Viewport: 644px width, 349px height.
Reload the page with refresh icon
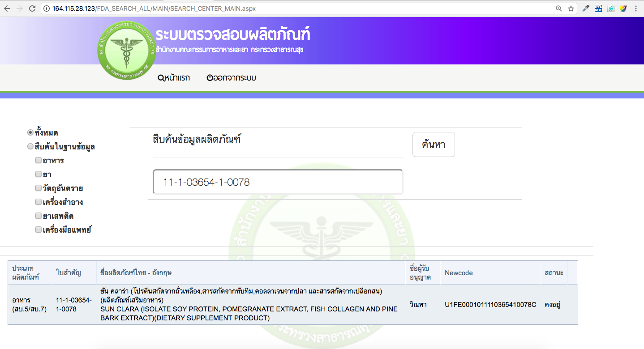[x=32, y=9]
